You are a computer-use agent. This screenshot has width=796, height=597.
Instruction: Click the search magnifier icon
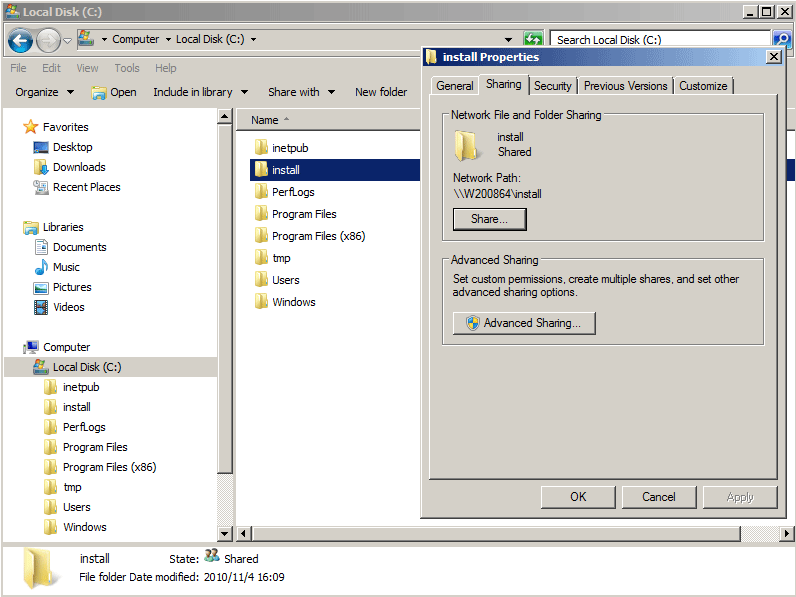[782, 40]
